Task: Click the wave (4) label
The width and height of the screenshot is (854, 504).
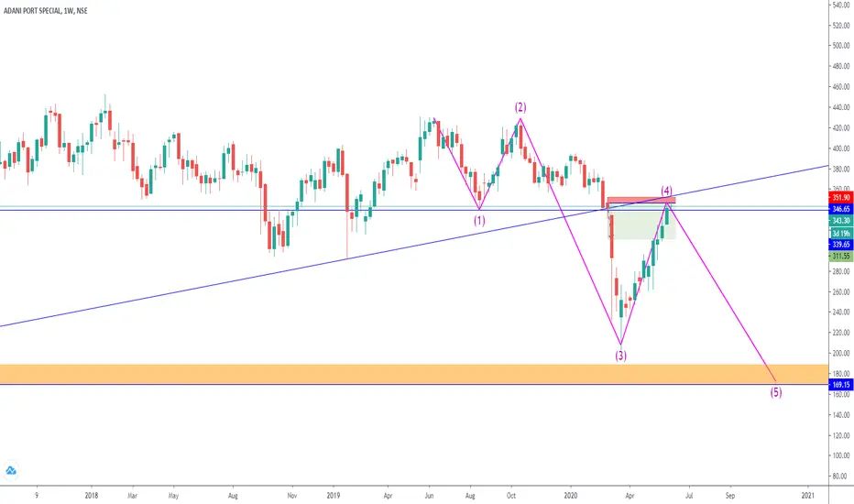Action: click(667, 191)
